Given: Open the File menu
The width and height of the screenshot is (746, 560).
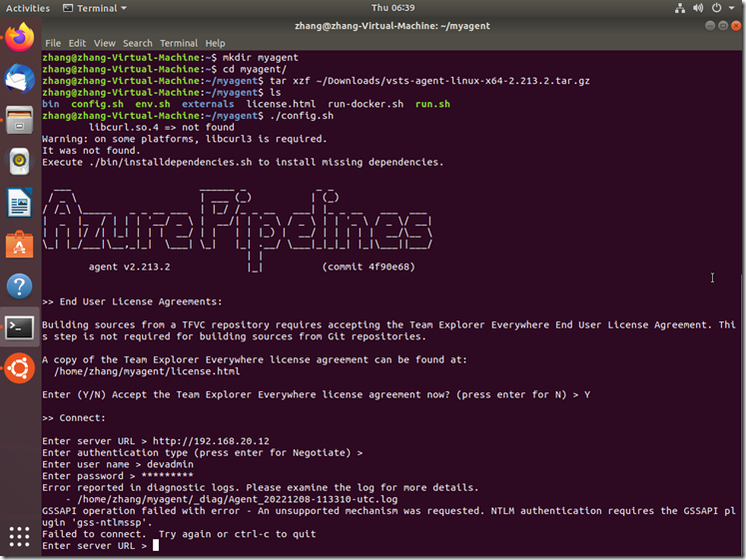Looking at the screenshot, I should (x=53, y=43).
